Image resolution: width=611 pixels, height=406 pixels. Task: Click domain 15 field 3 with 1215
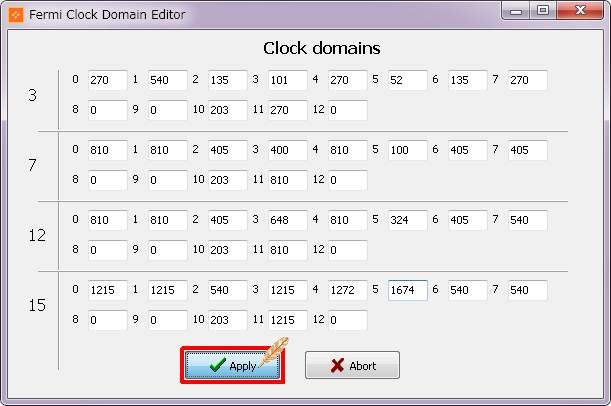click(288, 290)
